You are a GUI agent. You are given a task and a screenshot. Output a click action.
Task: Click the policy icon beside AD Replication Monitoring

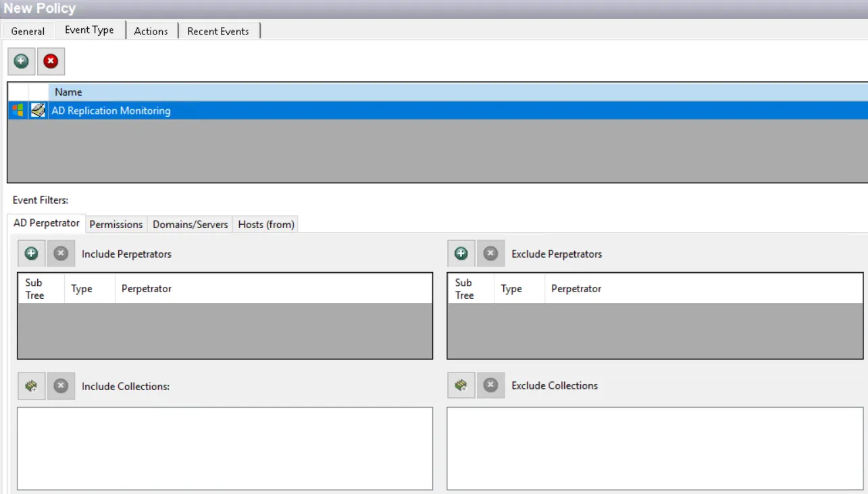(x=39, y=110)
